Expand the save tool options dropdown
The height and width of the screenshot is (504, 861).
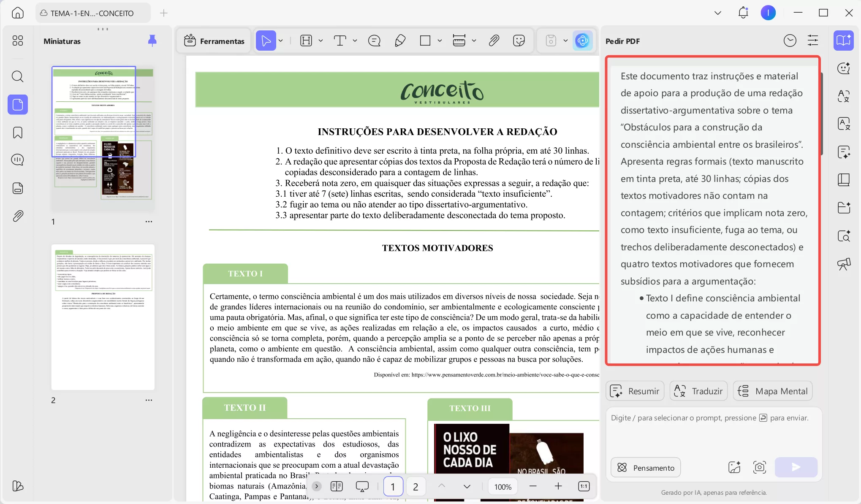tap(566, 41)
